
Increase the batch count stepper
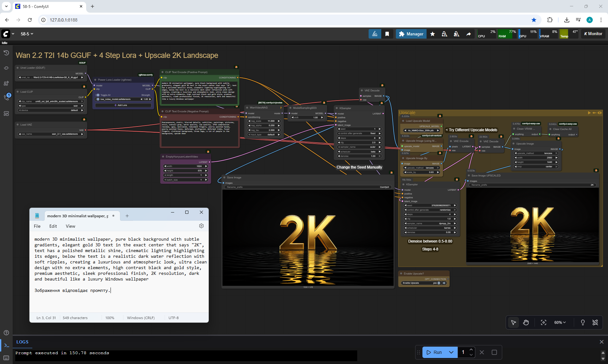(x=471, y=349)
